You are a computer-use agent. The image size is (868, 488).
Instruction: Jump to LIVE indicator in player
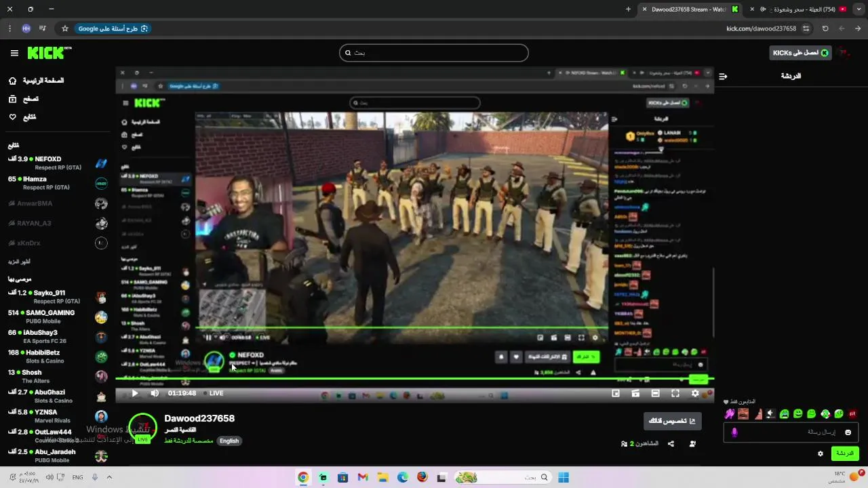coord(213,393)
